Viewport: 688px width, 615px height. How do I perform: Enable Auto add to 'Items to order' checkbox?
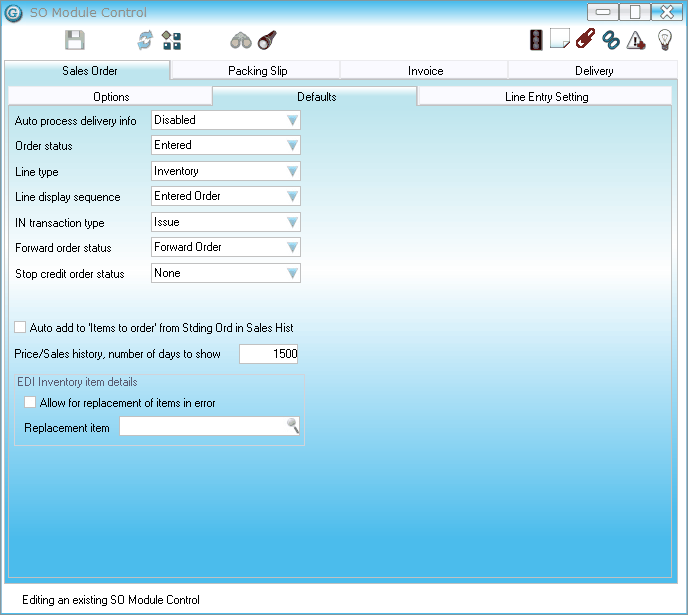20,327
